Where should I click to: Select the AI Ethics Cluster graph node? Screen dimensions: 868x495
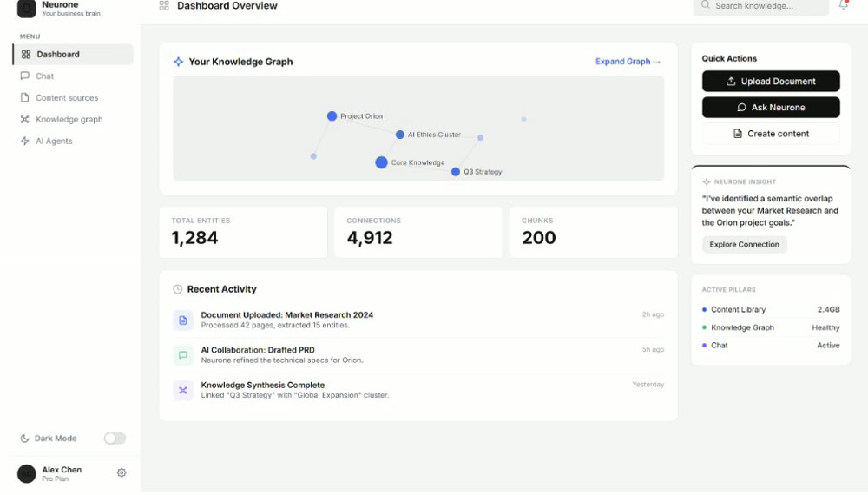399,135
